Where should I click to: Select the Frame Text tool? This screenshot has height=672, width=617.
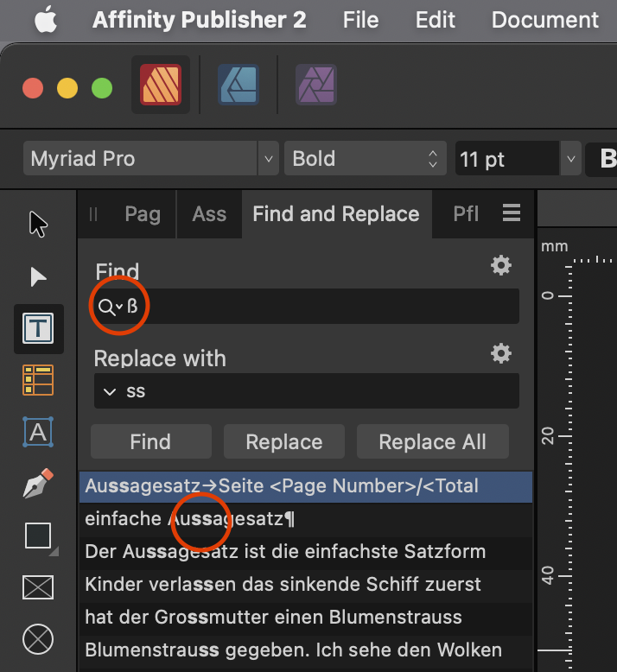38,329
